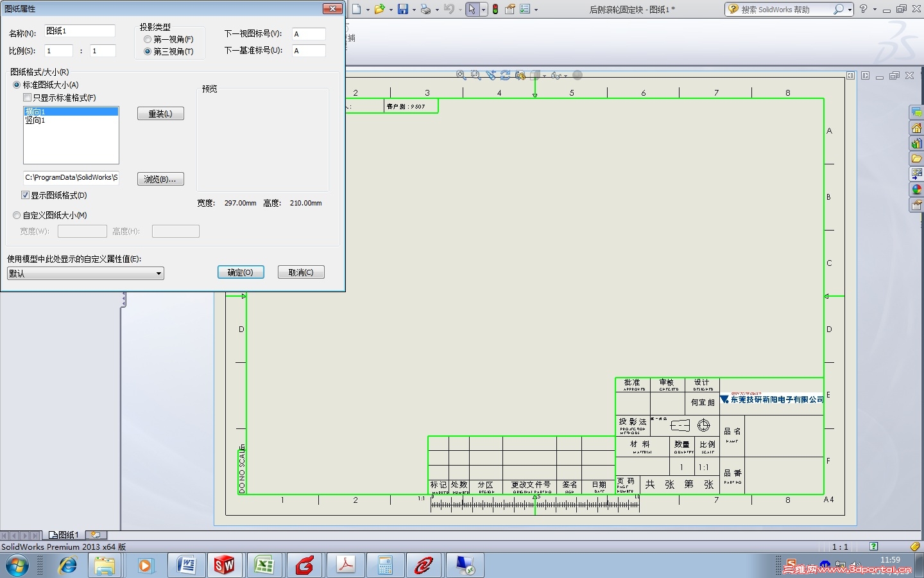Click the sheet format file path field
The width and height of the screenshot is (924, 578).
click(x=71, y=178)
